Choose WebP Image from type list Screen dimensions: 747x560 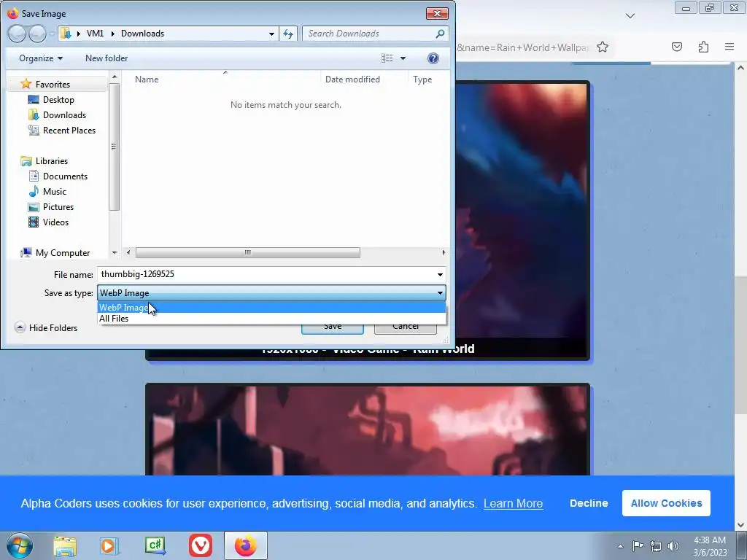(x=271, y=308)
